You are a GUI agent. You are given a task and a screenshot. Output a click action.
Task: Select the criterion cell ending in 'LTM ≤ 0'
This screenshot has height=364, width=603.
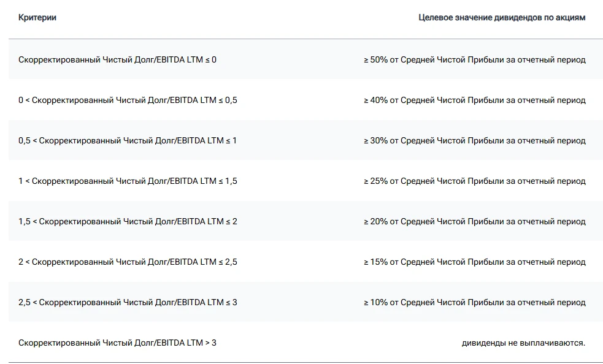pos(117,59)
